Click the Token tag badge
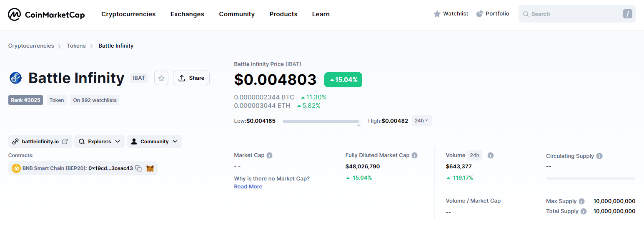Viewport: 644px width, 226px height. point(57,100)
